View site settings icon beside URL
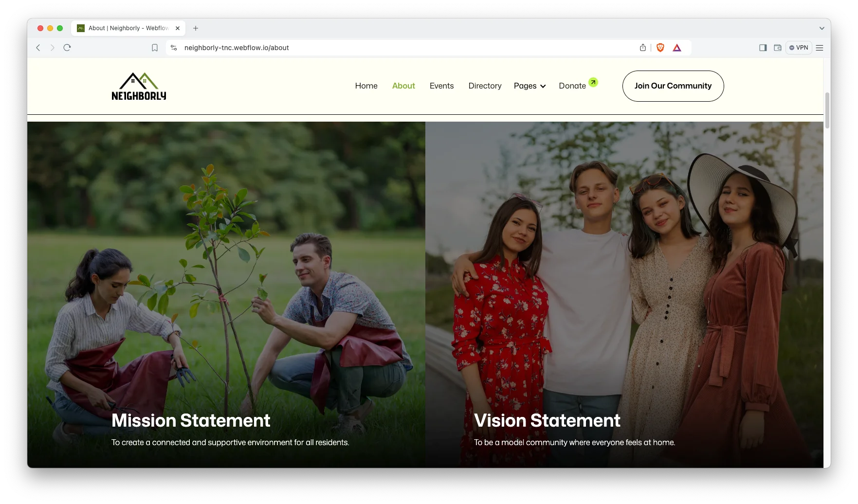 [x=174, y=48]
